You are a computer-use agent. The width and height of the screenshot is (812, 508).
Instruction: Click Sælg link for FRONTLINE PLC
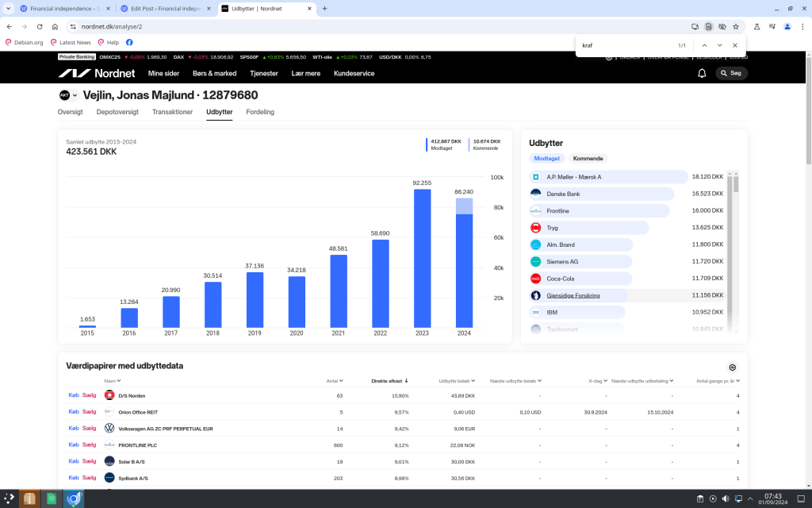[x=89, y=444]
